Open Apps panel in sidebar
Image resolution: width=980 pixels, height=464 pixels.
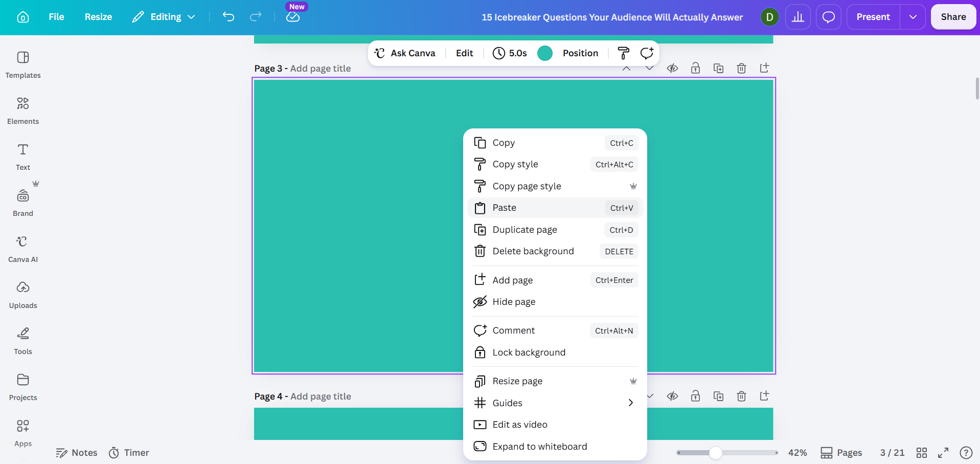[x=23, y=433]
